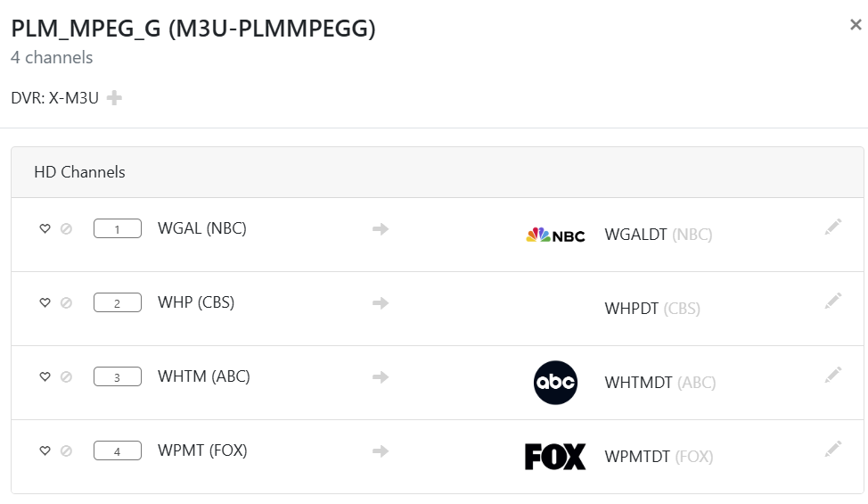This screenshot has height=504, width=868.
Task: Click the ABC network logo
Action: [x=555, y=383]
